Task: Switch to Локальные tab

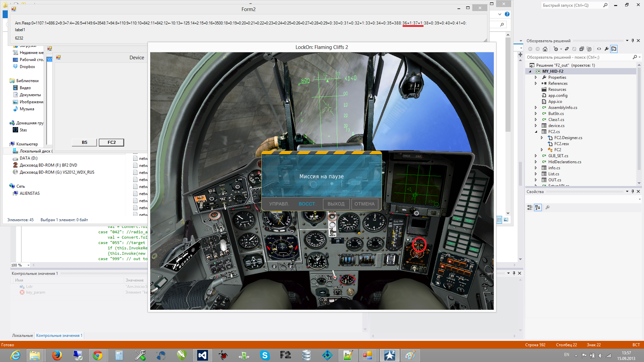Action: pos(22,336)
